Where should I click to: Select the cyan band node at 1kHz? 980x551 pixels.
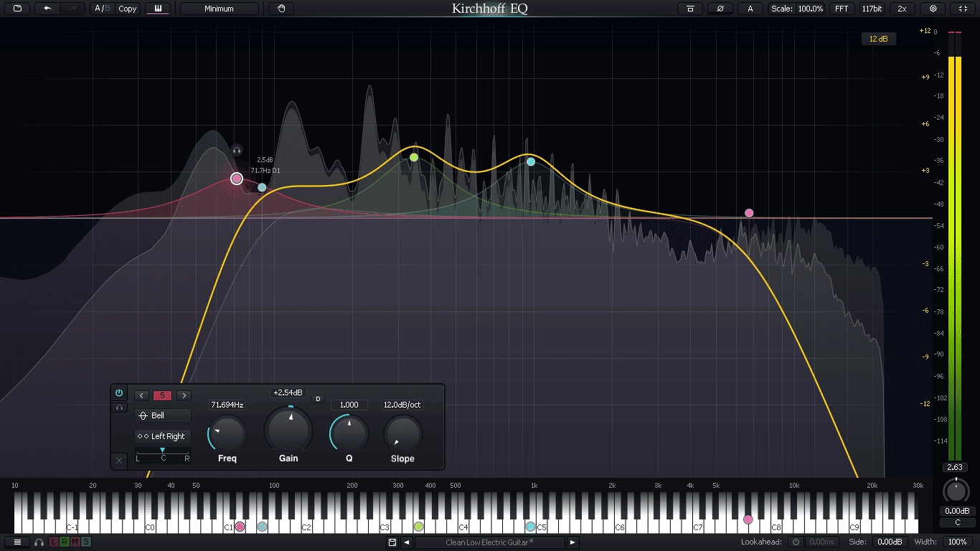pyautogui.click(x=531, y=161)
